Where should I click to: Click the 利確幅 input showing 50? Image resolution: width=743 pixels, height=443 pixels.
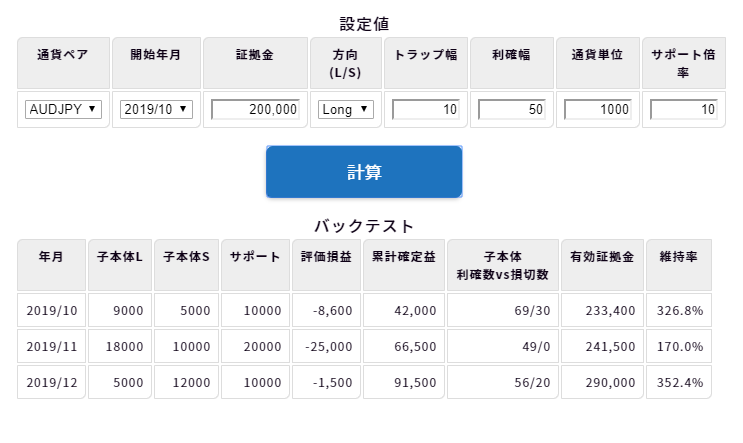point(512,109)
